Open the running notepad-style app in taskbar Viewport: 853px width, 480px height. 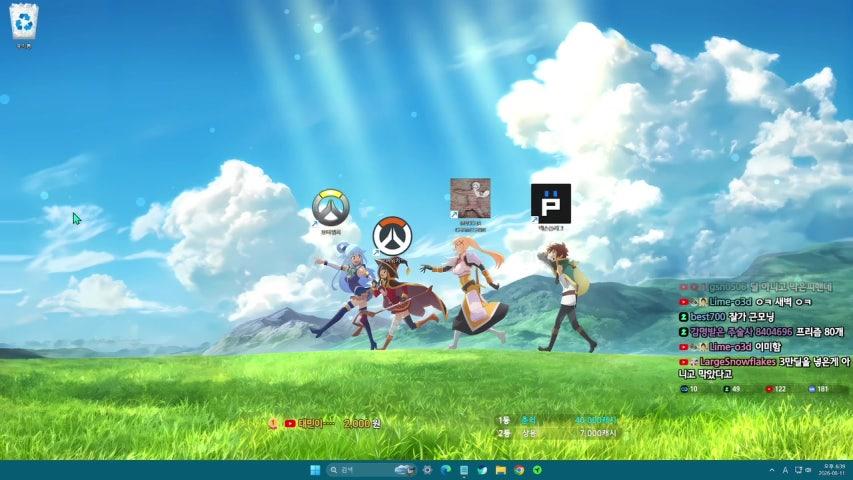(464, 470)
